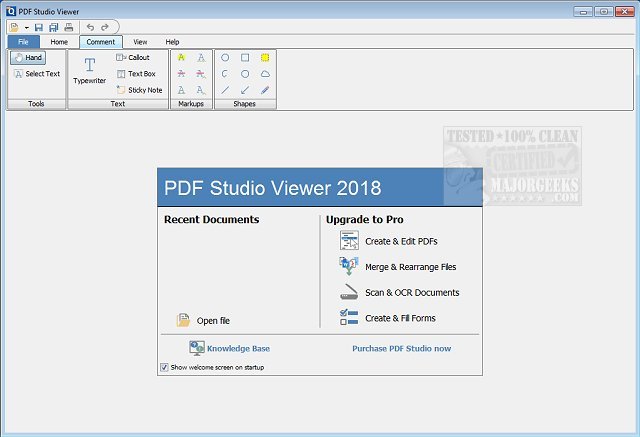Select the replace text markup tool

(x=201, y=74)
